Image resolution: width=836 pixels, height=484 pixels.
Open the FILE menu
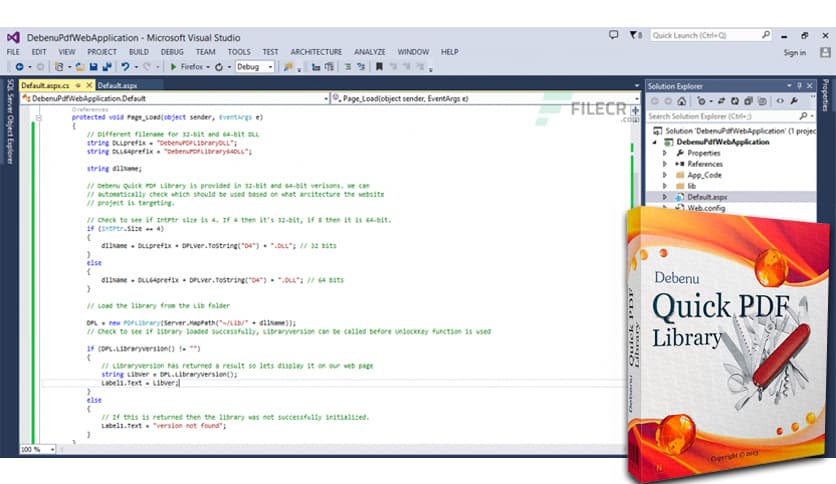pyautogui.click(x=13, y=52)
